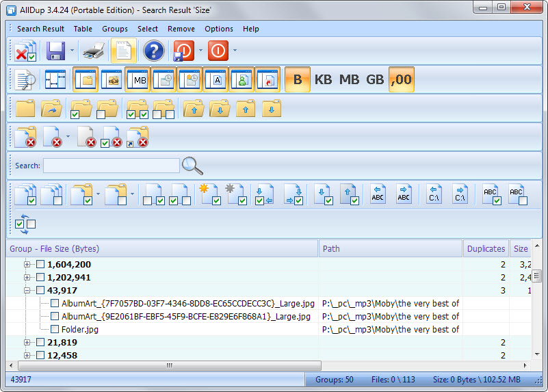Check the AlbumArt_{9E2061BF file checkbox
This screenshot has height=392, width=548.
click(55, 316)
